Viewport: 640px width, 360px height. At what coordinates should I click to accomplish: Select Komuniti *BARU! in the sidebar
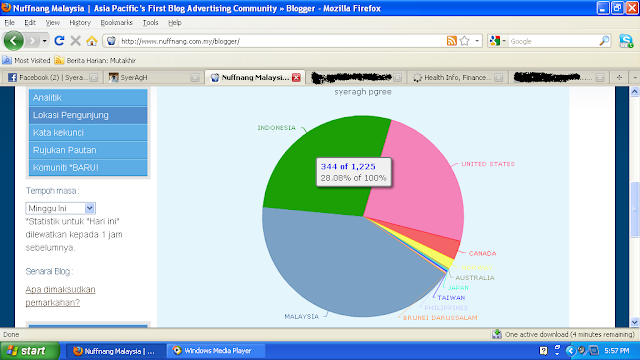pos(88,168)
